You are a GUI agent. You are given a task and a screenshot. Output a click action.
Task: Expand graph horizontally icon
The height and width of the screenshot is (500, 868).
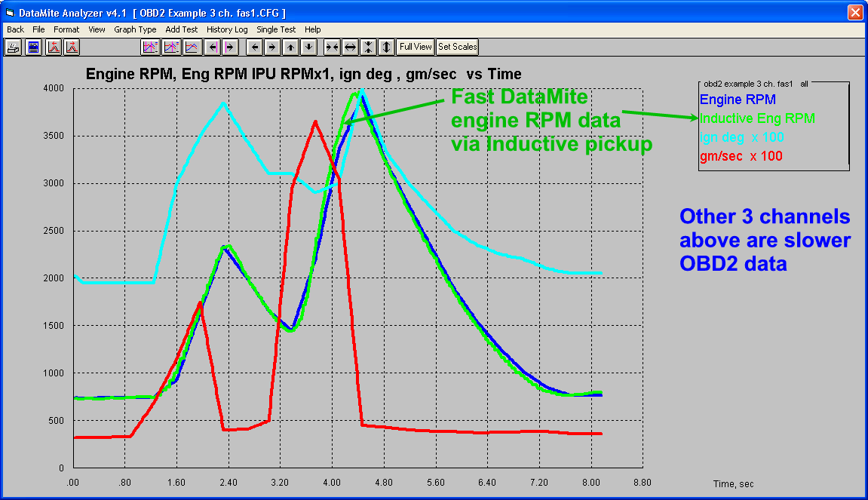(350, 47)
